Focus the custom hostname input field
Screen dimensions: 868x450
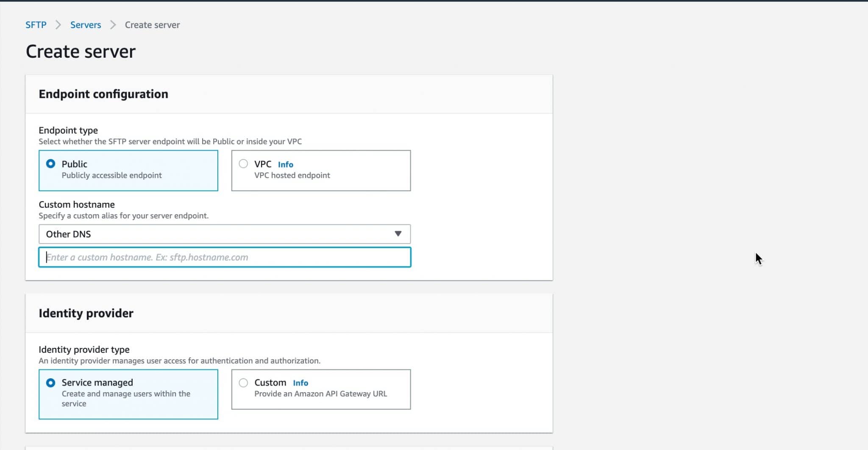(x=224, y=257)
